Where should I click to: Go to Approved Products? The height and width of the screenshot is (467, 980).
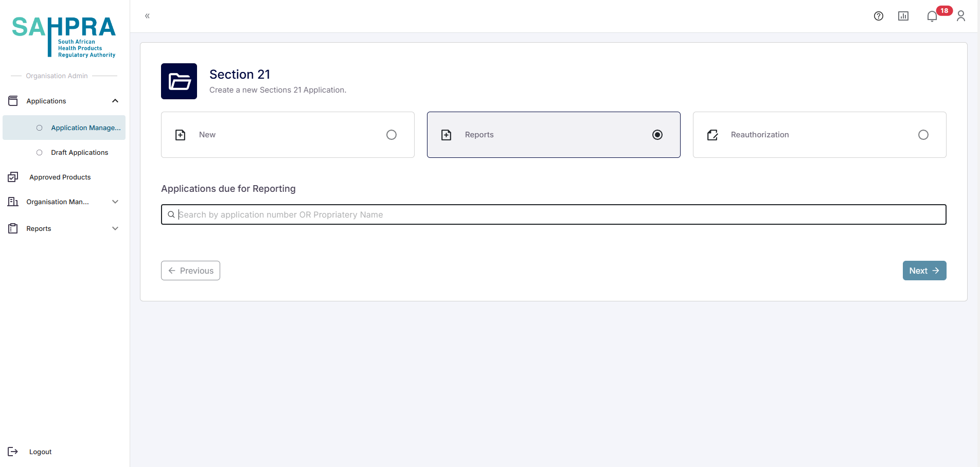coord(60,177)
